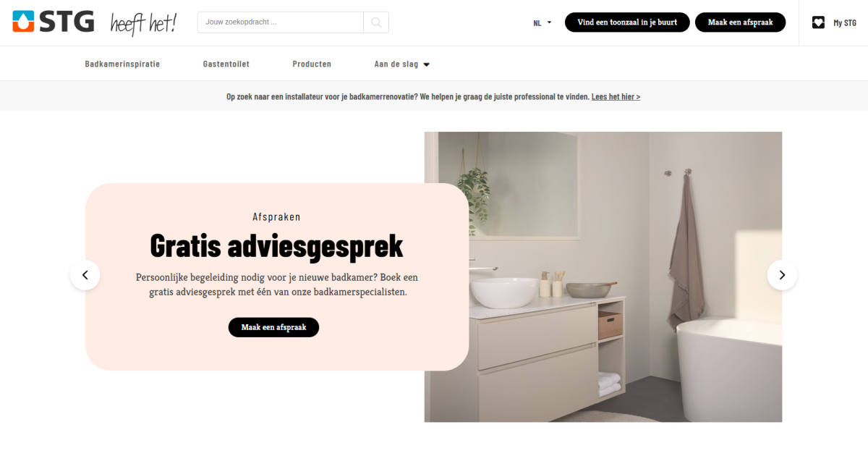Image resolution: width=868 pixels, height=456 pixels.
Task: Open the Badkamerinspiratie menu item
Action: (122, 64)
